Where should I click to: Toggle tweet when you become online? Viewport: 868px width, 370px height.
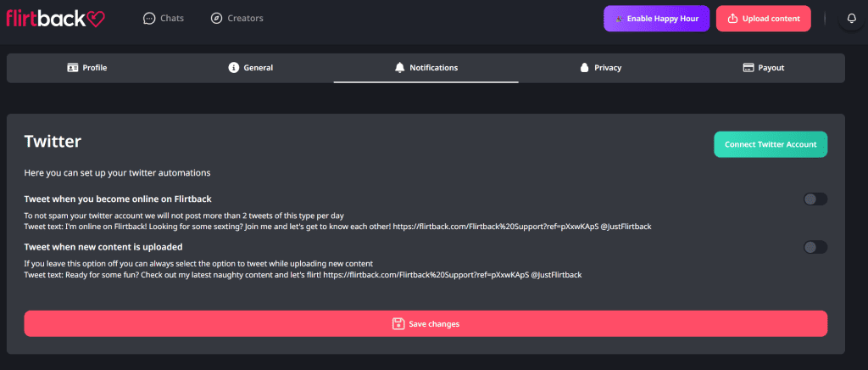(815, 199)
